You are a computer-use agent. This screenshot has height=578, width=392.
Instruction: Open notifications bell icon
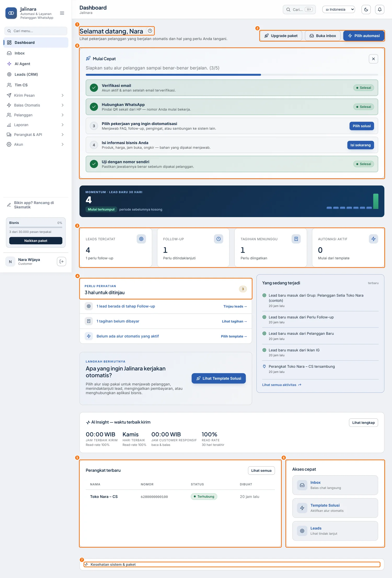click(380, 10)
